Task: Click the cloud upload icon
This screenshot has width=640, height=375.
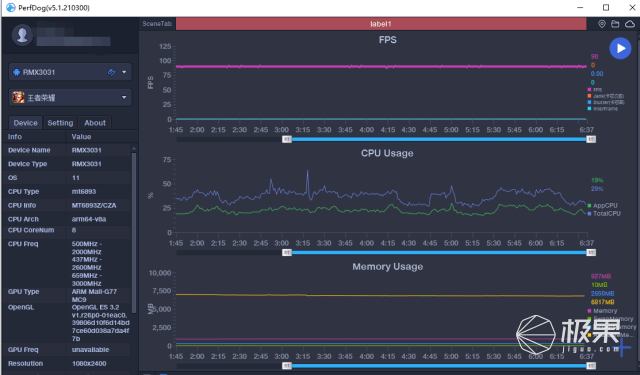Action: point(630,24)
